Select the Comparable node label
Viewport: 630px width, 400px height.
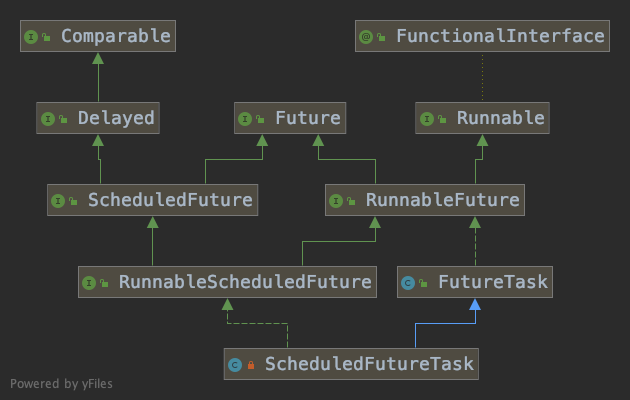click(x=115, y=37)
